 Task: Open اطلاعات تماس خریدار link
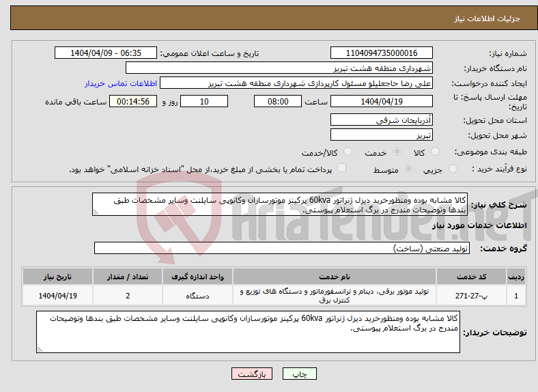121,83
